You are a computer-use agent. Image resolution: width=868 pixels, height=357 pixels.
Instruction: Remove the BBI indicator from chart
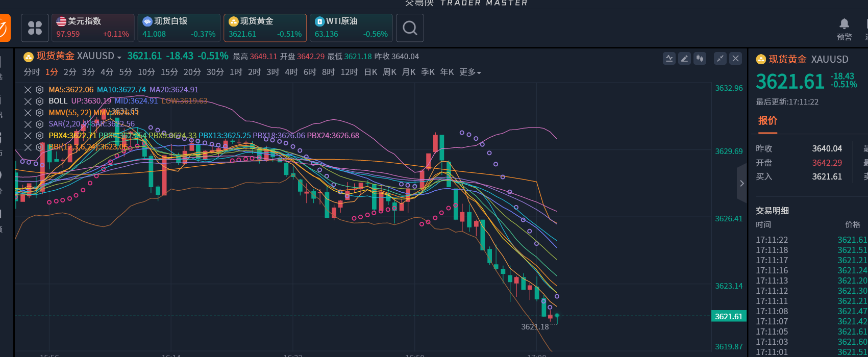point(28,147)
